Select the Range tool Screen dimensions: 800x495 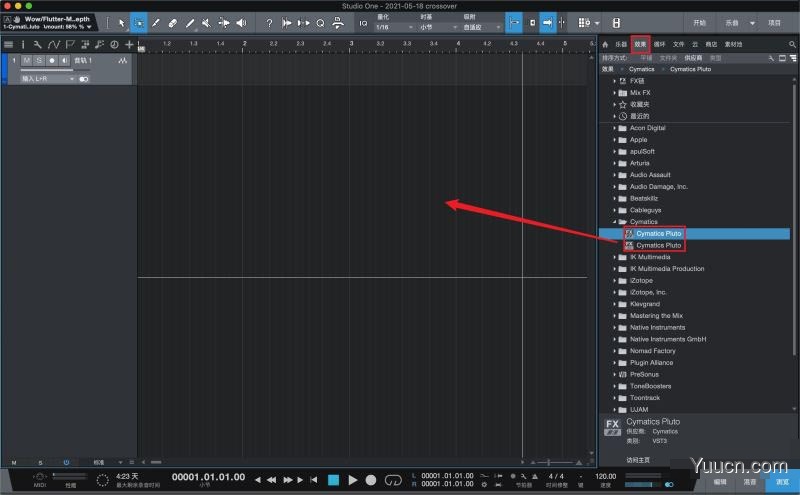139,23
